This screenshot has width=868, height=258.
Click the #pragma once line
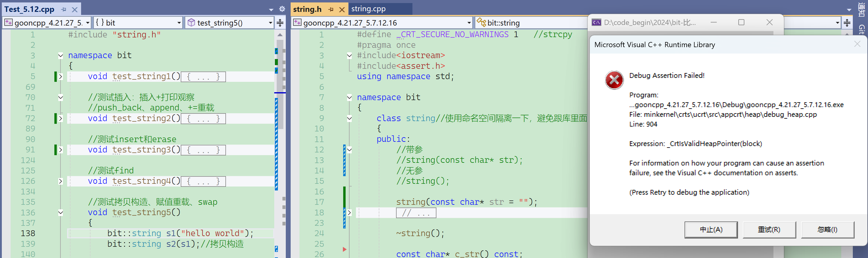pos(386,45)
